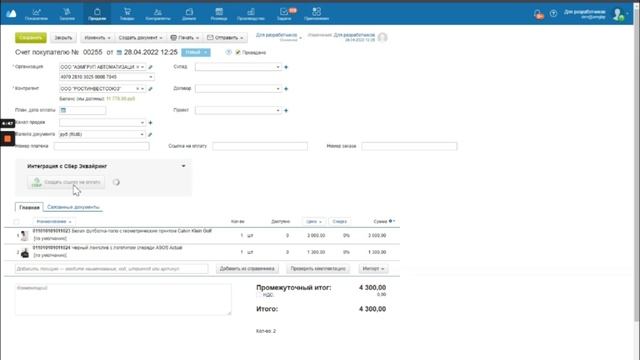The height and width of the screenshot is (360, 640).
Task: Toggle the Проведено checkbox
Action: tap(238, 52)
